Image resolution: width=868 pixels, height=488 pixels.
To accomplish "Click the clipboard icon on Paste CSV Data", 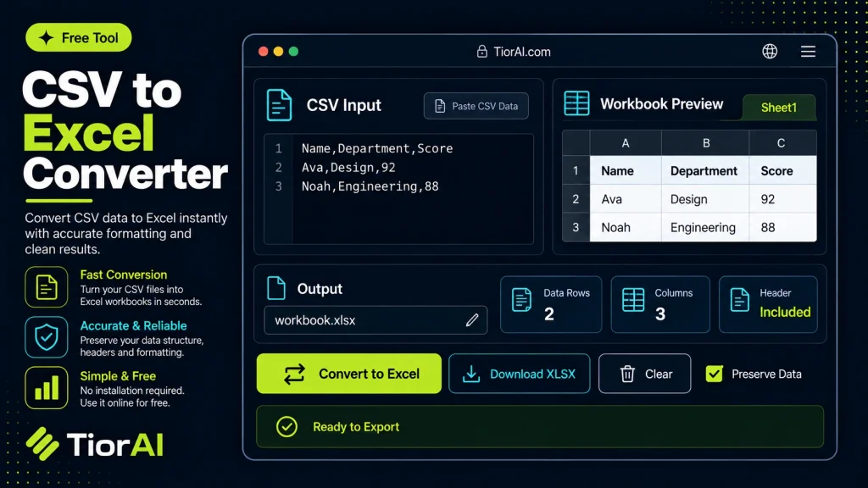I will tap(440, 106).
